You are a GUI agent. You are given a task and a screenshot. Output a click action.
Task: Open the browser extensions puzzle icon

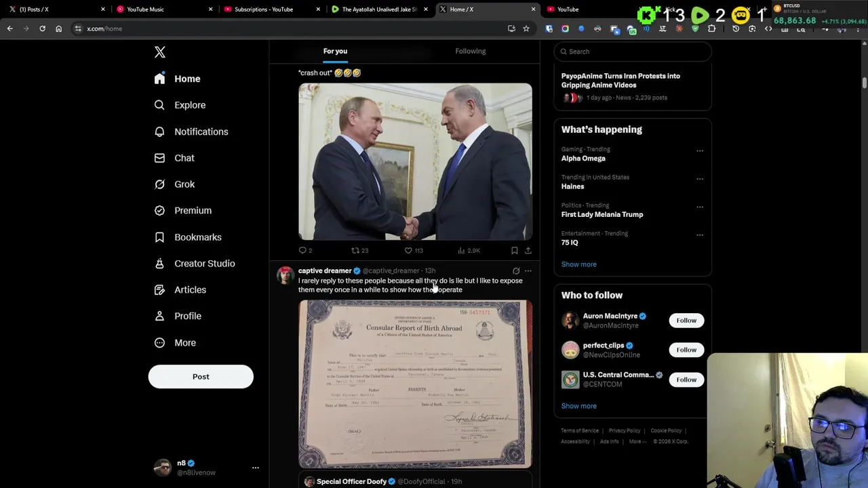click(x=711, y=28)
